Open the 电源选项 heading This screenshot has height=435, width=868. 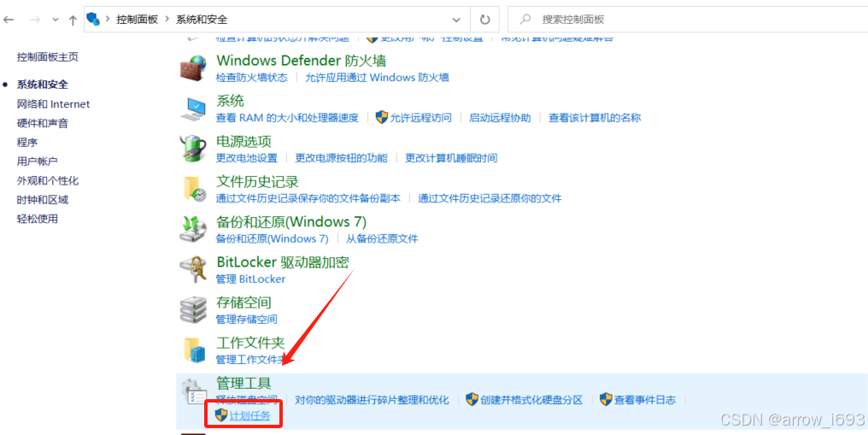tap(243, 141)
